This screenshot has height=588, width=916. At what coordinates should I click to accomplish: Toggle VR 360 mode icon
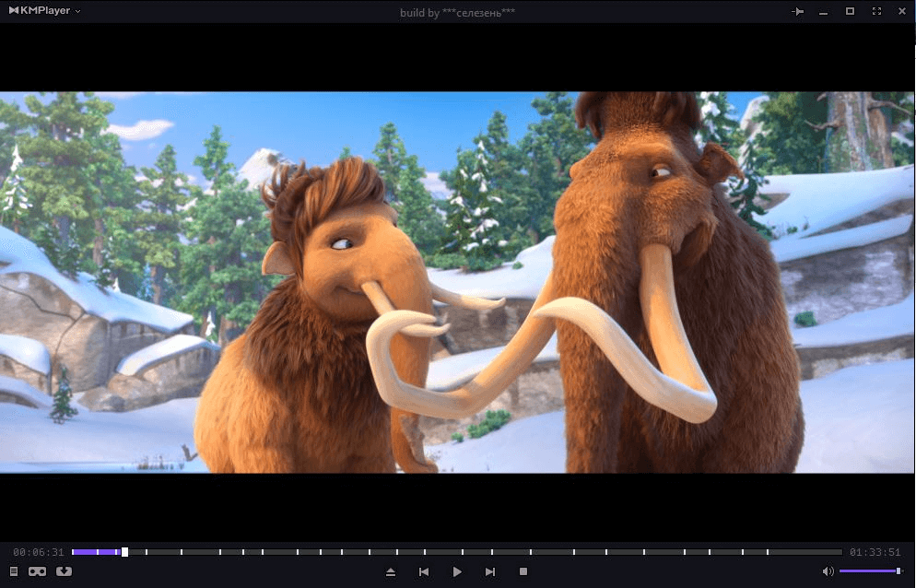(x=38, y=571)
